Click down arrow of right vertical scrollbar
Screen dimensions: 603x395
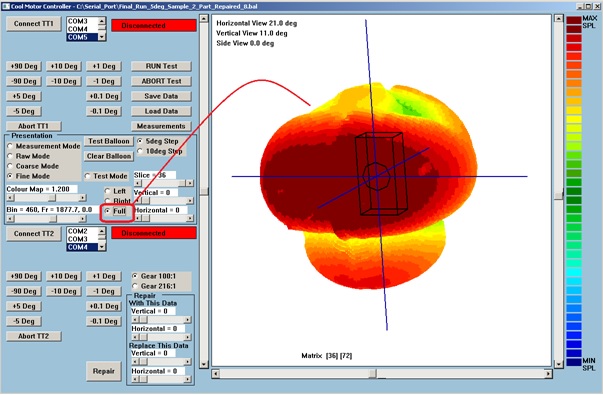[x=558, y=363]
